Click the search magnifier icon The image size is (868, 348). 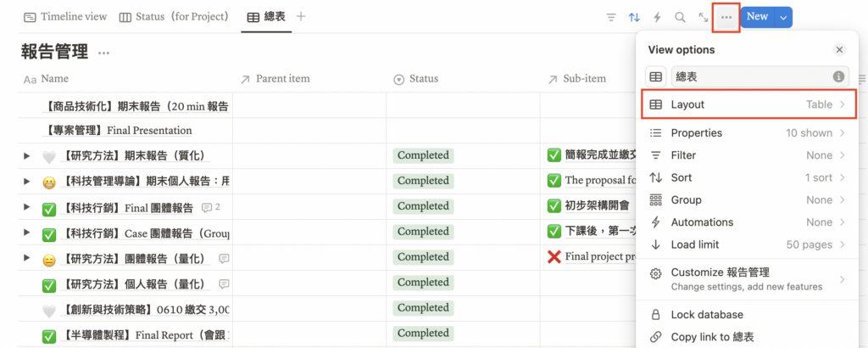680,17
